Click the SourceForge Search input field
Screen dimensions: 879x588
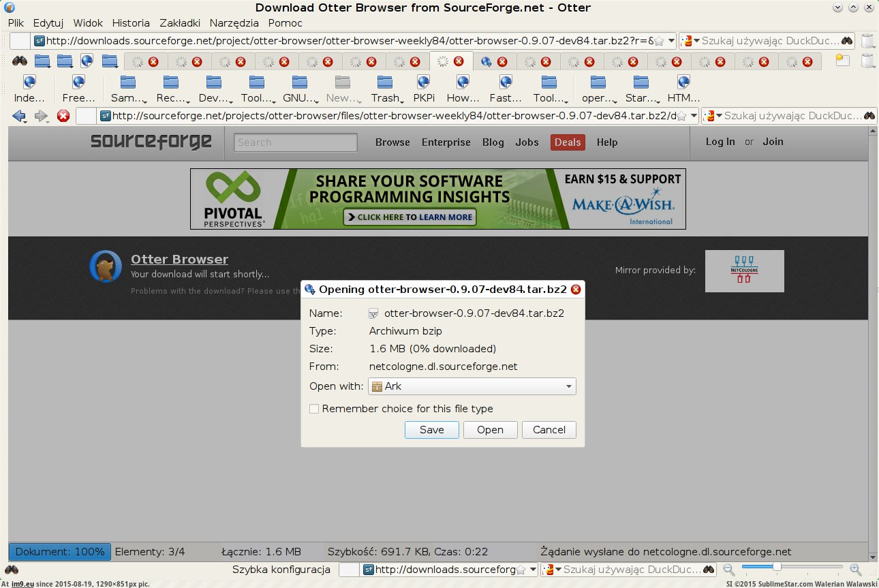coord(296,142)
